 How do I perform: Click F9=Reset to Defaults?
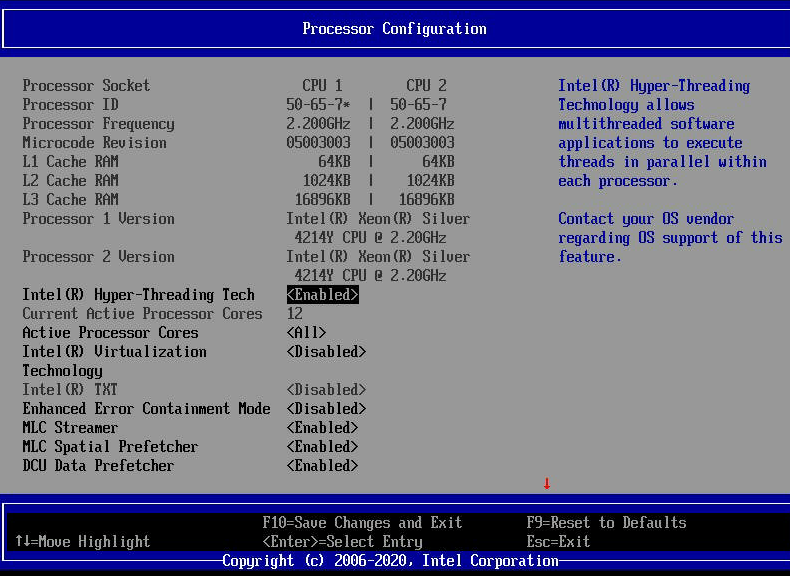coord(607,523)
